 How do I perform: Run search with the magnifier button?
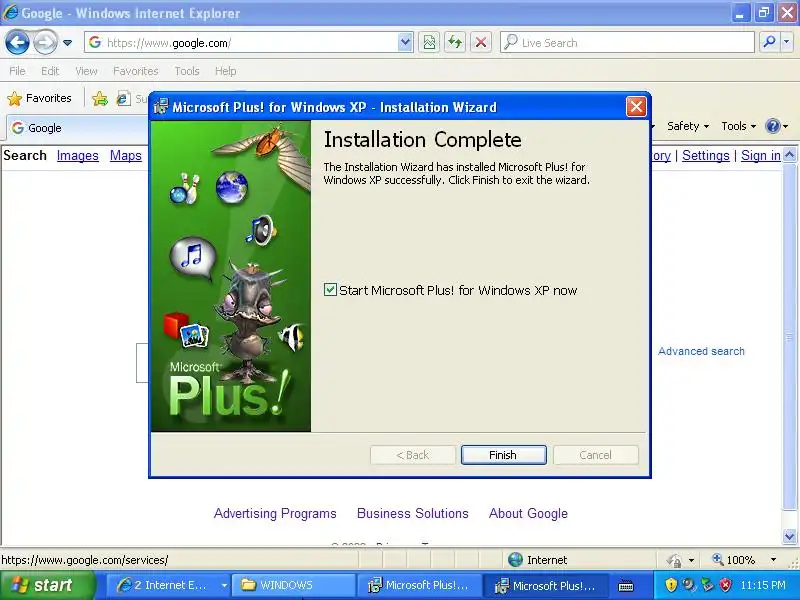point(769,43)
